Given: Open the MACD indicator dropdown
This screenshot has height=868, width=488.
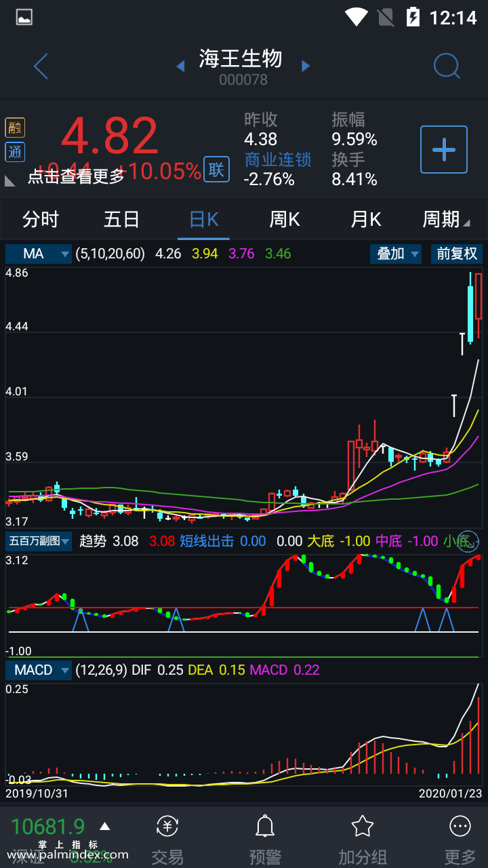Looking at the screenshot, I should [x=39, y=670].
